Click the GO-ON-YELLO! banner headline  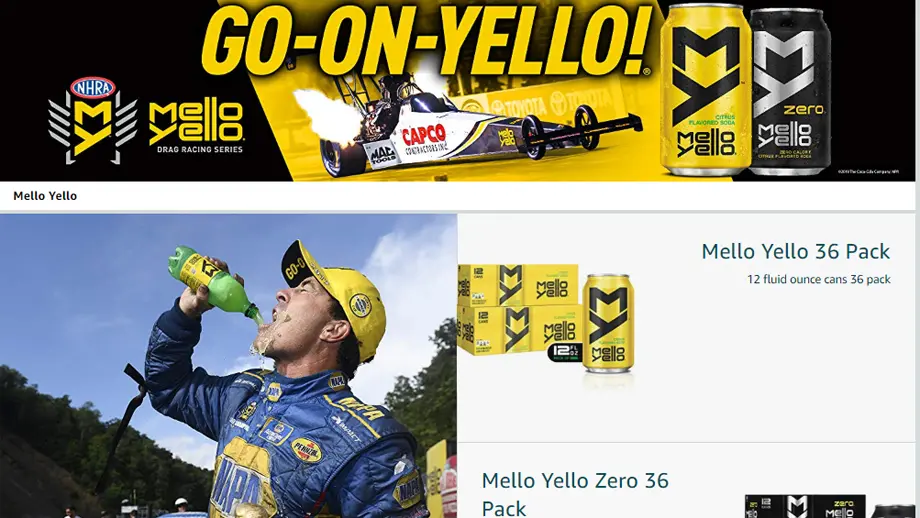tap(428, 39)
